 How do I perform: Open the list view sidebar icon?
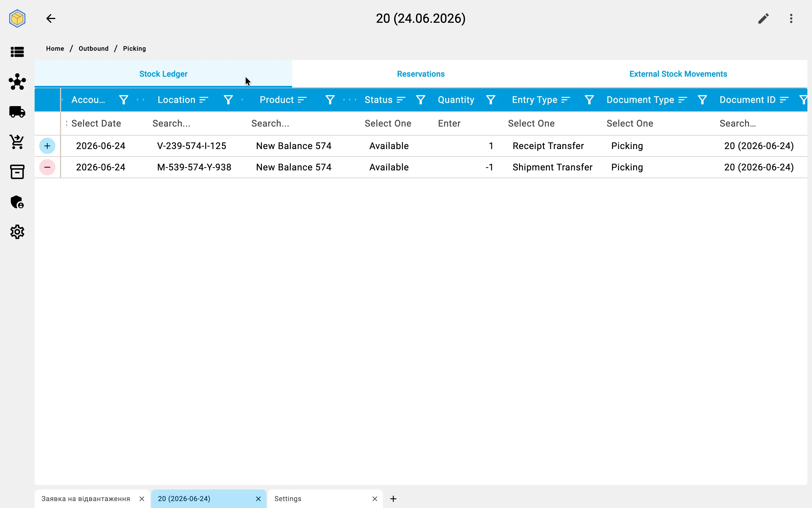(17, 52)
